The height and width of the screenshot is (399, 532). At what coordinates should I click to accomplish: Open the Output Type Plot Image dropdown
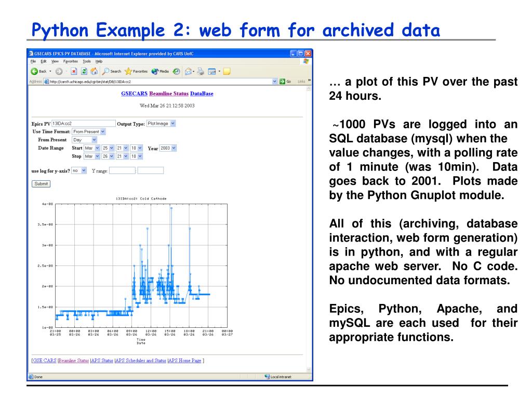point(173,124)
